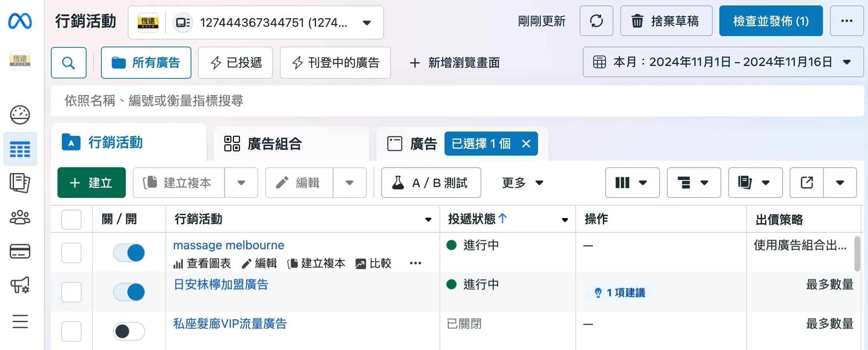The image size is (868, 350).
Task: Check the checkbox beside 日安�ietz檸加盟廣告 campaign row
Action: coord(71,292)
